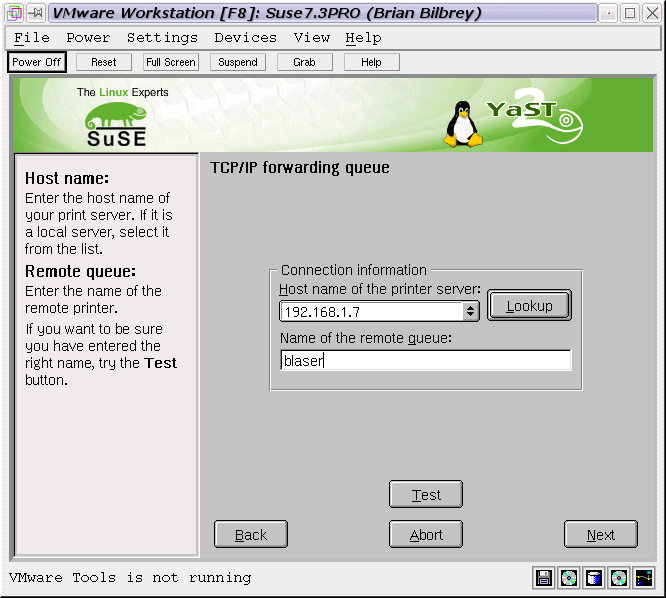This screenshot has height=598, width=666.
Task: Switch to Full Screen mode
Action: click(x=170, y=62)
